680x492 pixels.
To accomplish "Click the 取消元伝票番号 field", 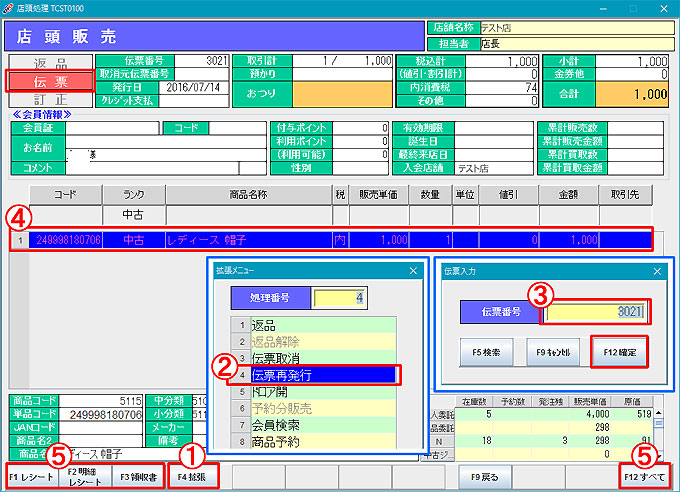I will pos(201,74).
